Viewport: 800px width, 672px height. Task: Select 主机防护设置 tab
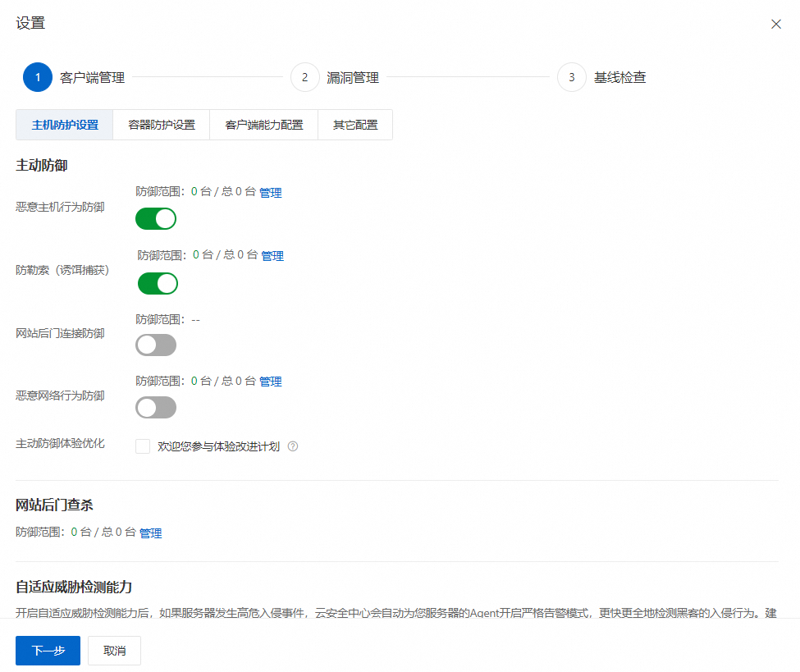pos(65,125)
